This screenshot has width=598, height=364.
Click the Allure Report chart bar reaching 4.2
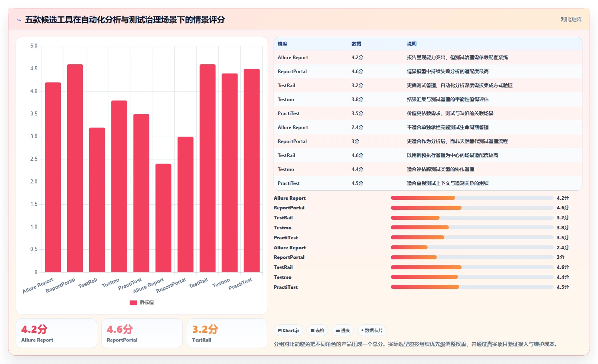(x=53, y=177)
